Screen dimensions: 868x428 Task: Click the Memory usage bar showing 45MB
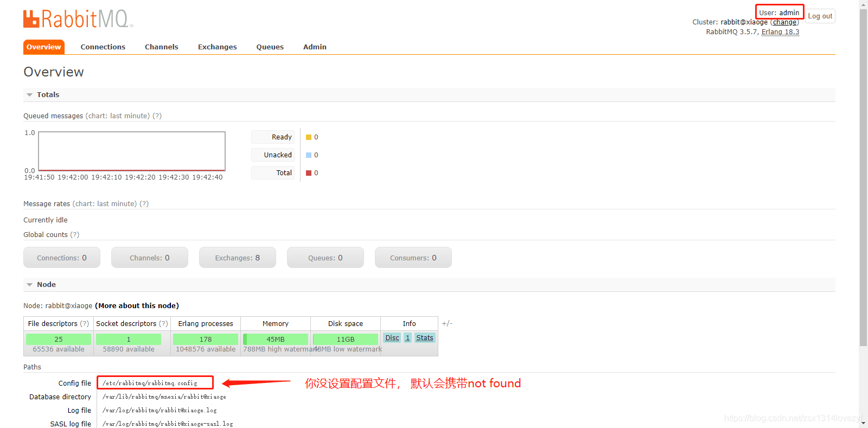pos(276,339)
